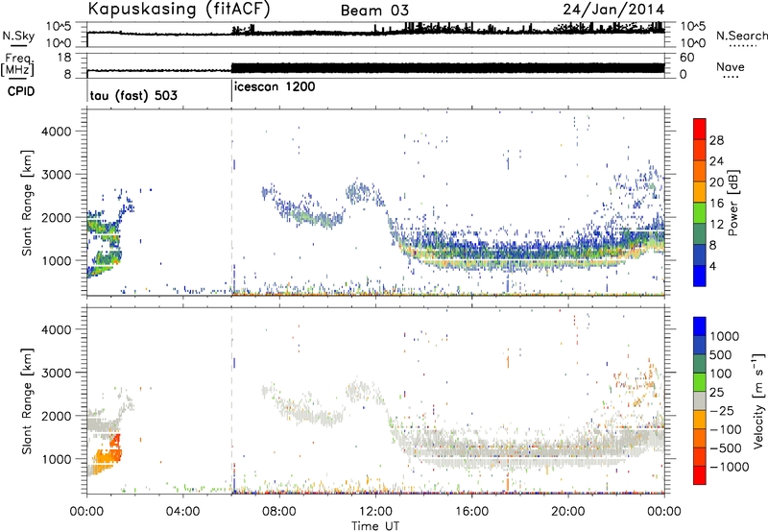Pick the Power colorbar segment between 20 and 24
768x532 pixels.
(x=700, y=171)
